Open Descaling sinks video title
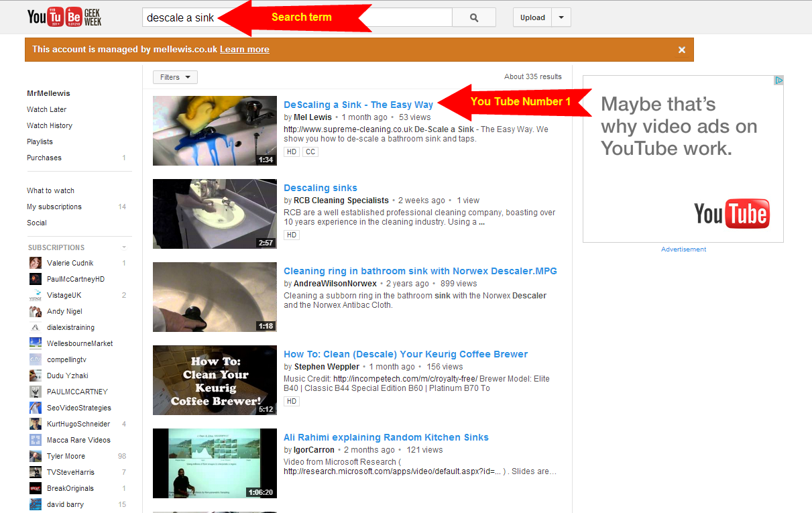Screen dimensions: 812x513 click(x=321, y=188)
